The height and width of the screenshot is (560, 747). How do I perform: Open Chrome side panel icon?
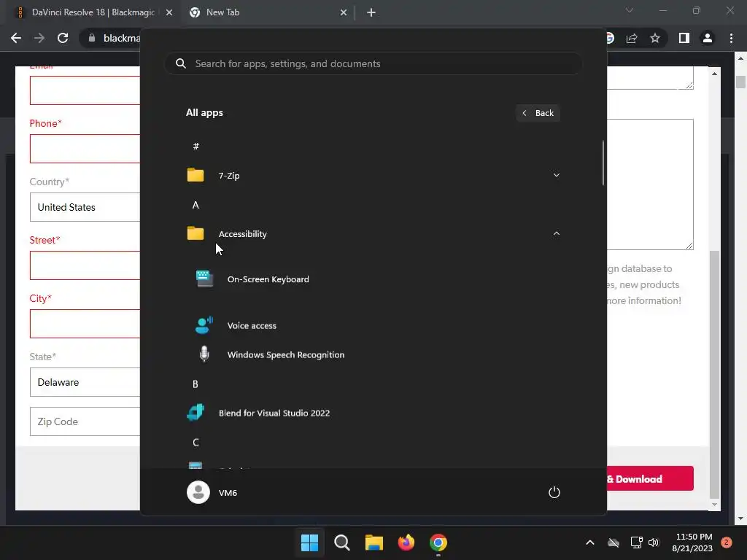coord(684,38)
